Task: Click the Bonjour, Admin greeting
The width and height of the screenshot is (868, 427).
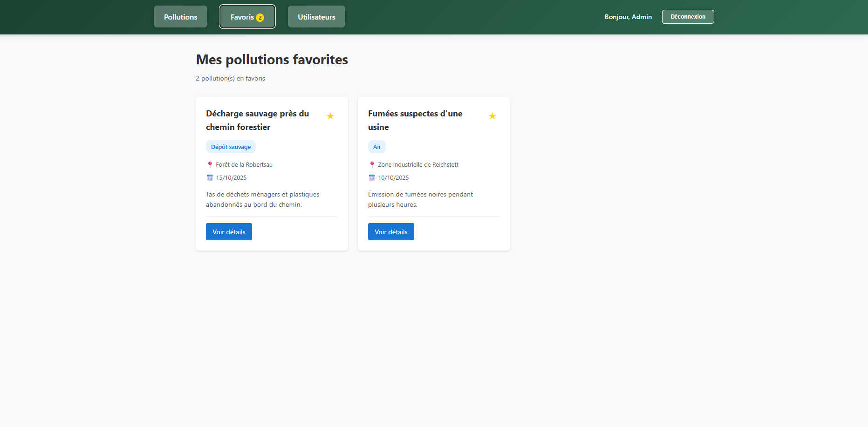Action: point(628,17)
